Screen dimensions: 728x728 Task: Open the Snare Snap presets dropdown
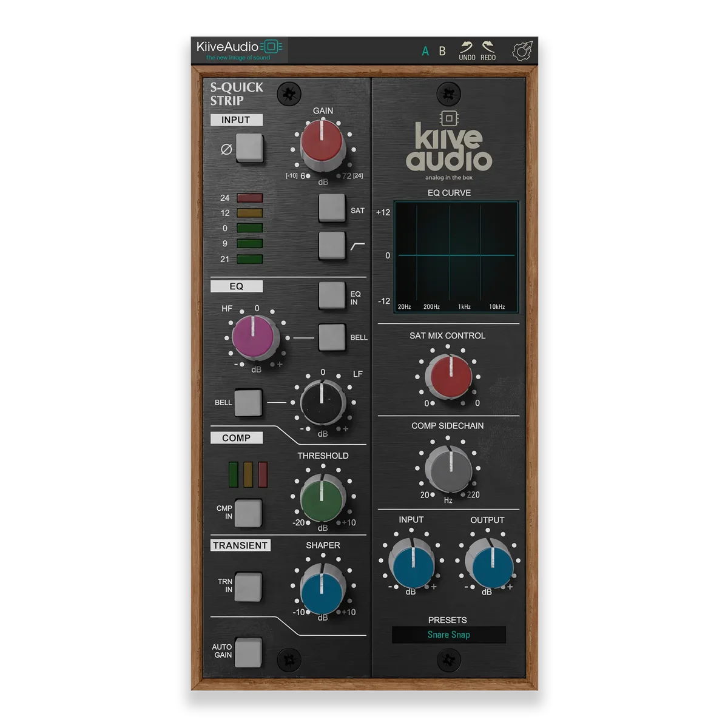pyautogui.click(x=449, y=635)
